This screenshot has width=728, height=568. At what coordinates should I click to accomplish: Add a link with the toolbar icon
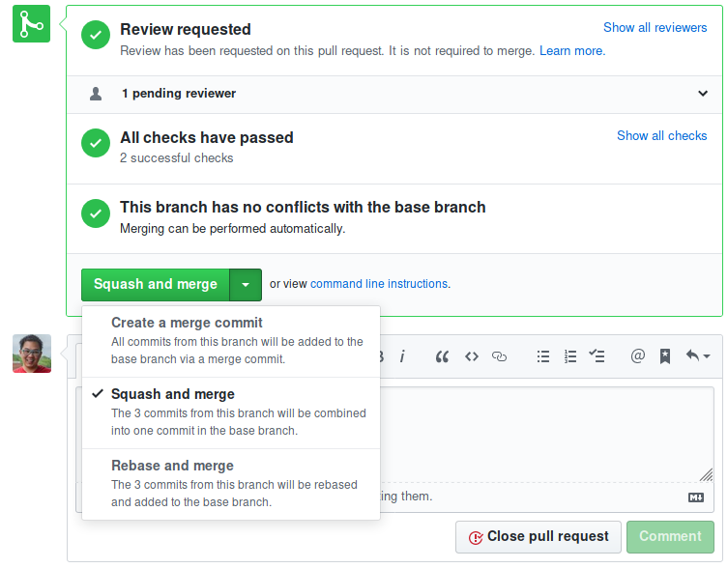[500, 356]
